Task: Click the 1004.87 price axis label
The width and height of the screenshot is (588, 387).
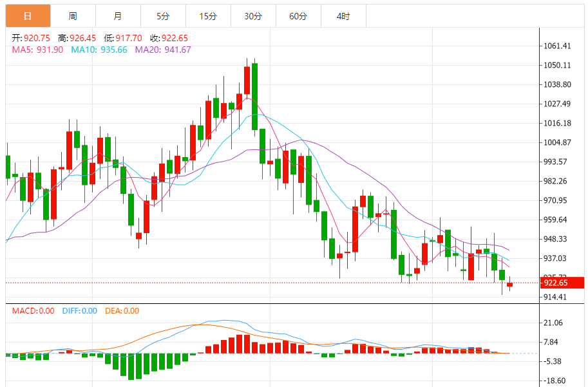Action: (x=557, y=142)
